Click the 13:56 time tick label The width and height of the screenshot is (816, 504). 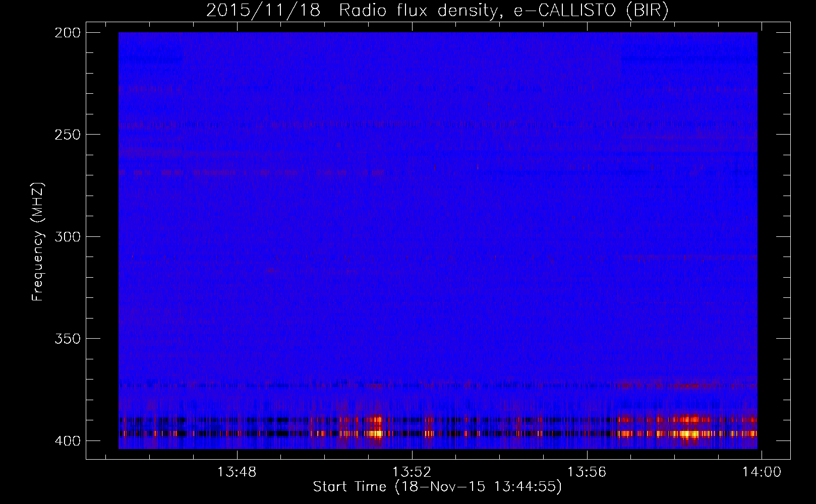coord(587,472)
